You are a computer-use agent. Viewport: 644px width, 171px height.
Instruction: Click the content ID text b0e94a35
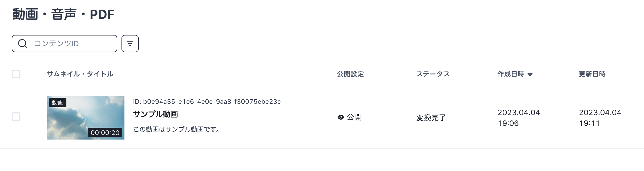tap(207, 102)
